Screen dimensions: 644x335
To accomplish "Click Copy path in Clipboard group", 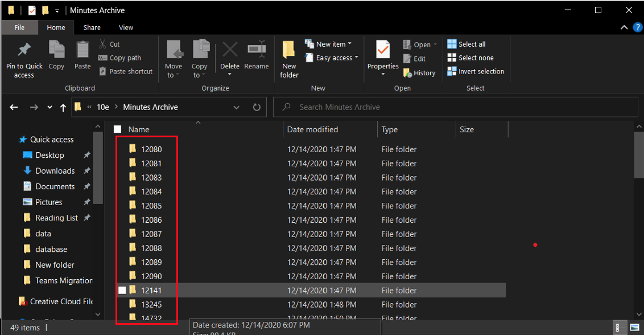I will [x=119, y=58].
